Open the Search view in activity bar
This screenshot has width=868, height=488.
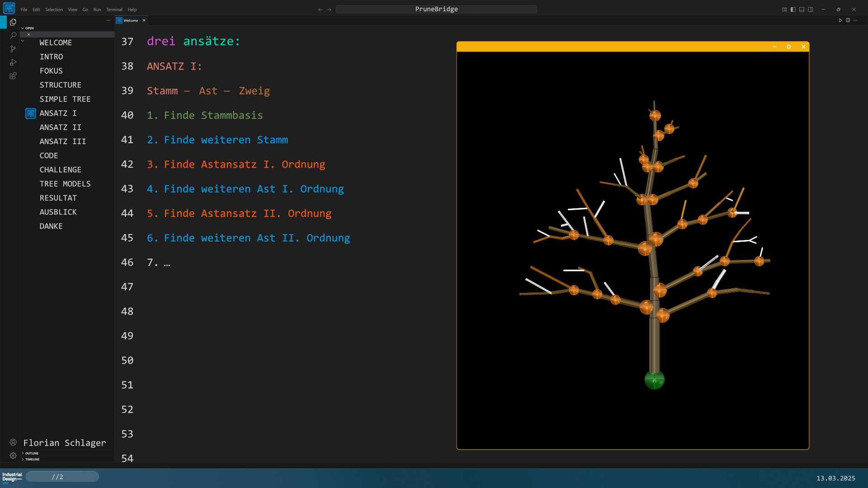[x=13, y=35]
